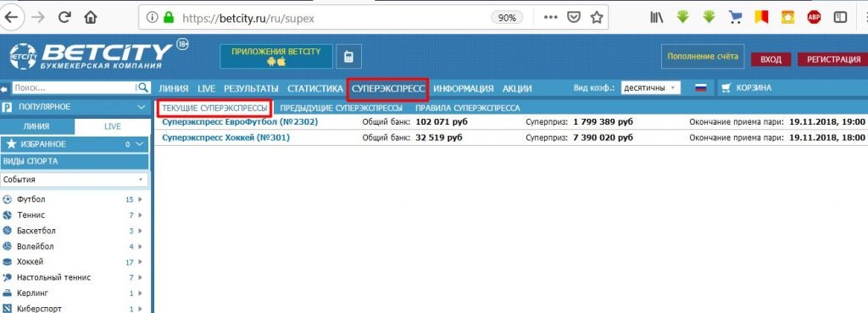
Task: Expand the Избранное section chevron
Action: coord(140,144)
